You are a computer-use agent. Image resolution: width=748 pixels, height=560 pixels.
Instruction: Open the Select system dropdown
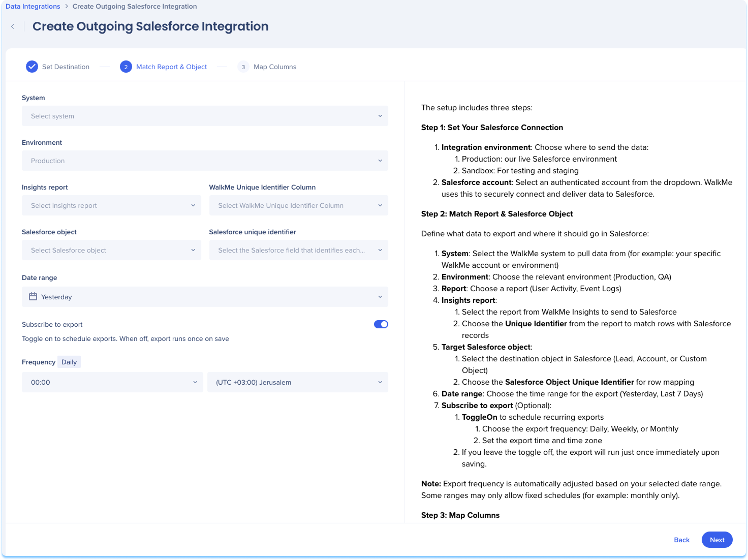coord(205,116)
